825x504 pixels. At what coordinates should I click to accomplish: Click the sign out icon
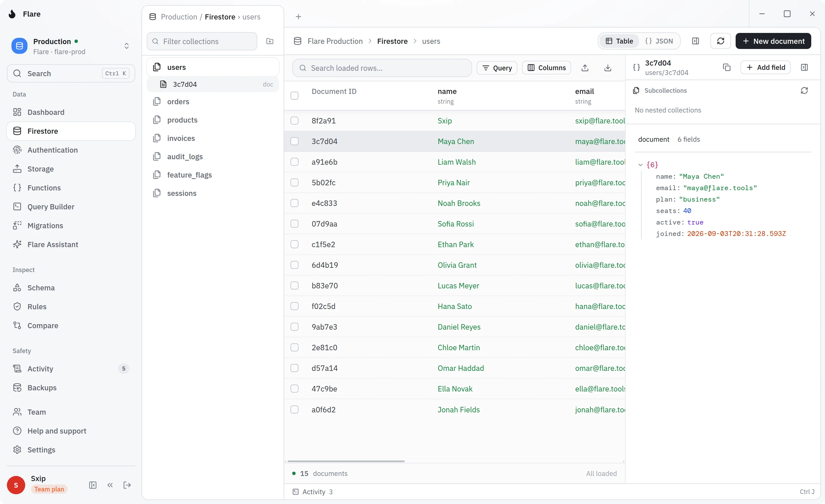[x=127, y=485]
